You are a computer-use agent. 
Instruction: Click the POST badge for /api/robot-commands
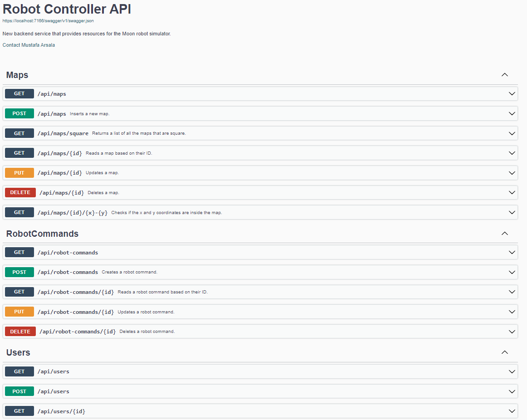[x=20, y=272]
